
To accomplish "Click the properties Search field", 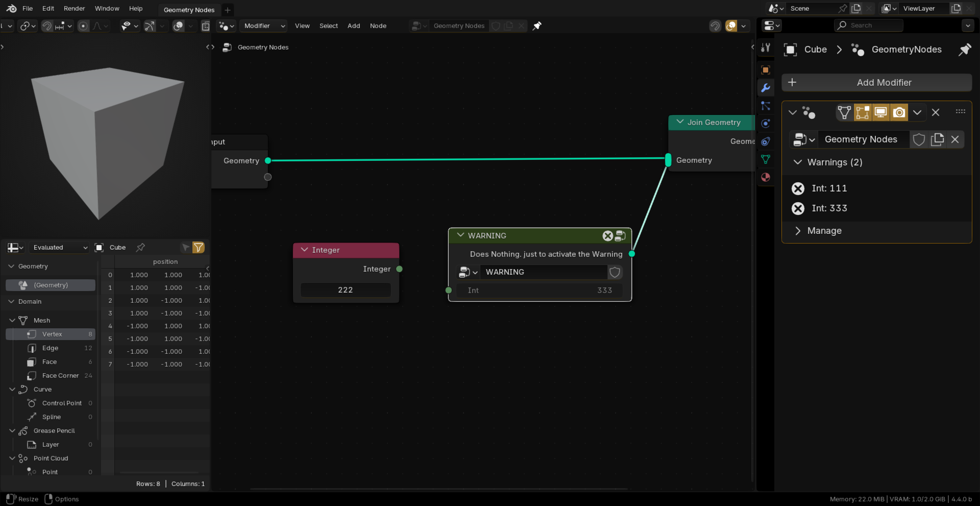I will point(869,25).
